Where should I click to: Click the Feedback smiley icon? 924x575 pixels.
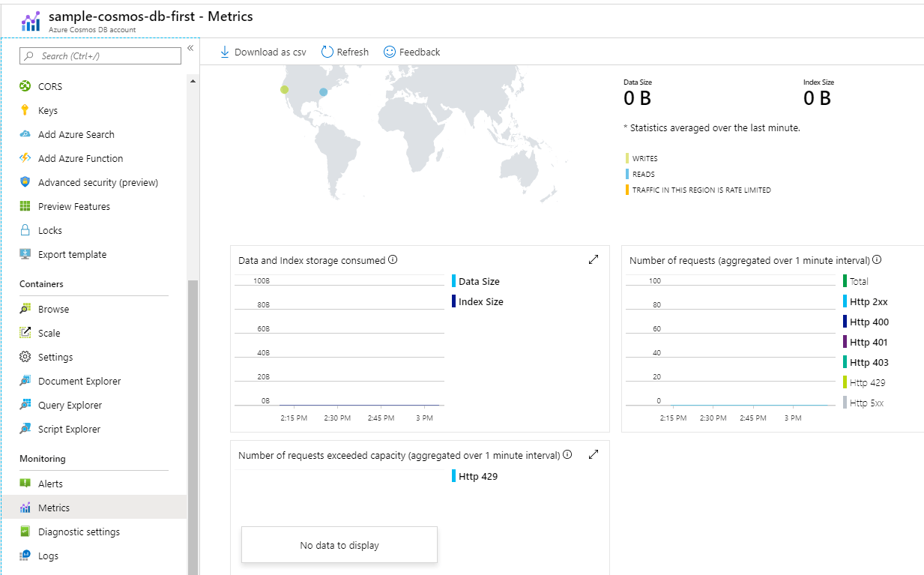(390, 52)
